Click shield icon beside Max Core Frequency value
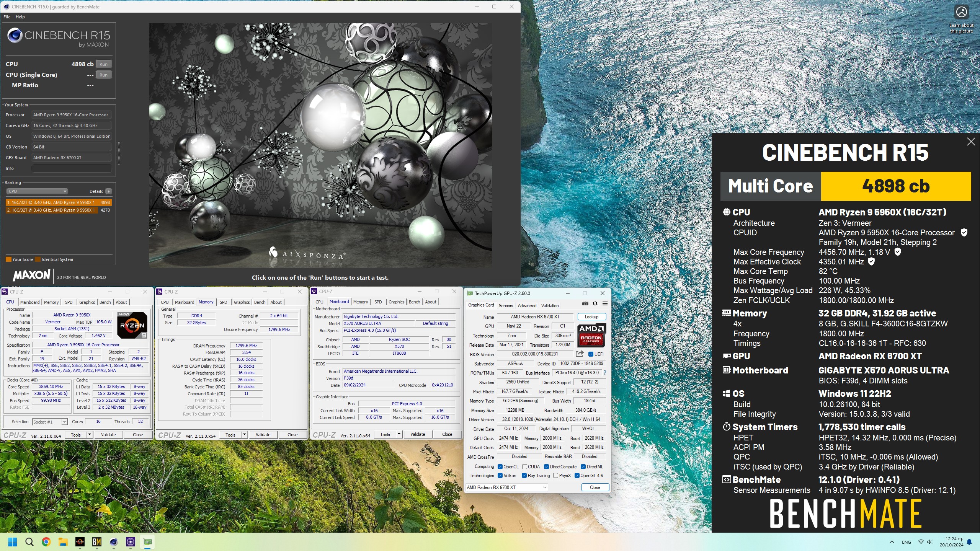Screen dimensions: 980x551 898,252
